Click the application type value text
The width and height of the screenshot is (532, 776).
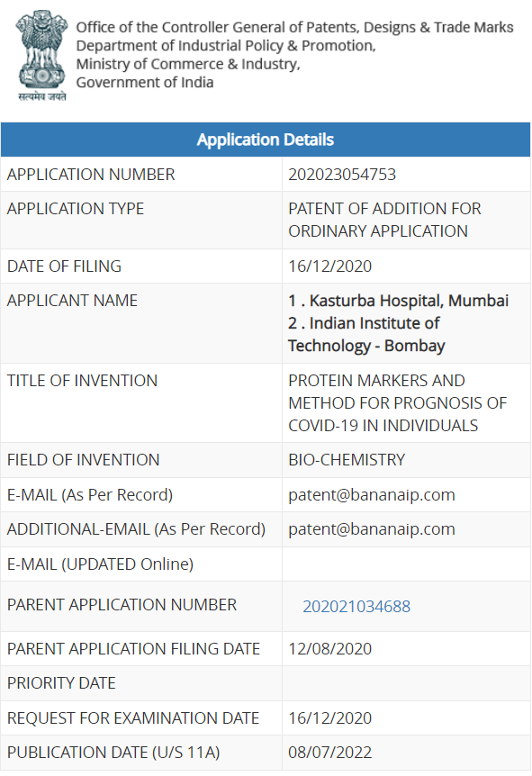point(384,220)
